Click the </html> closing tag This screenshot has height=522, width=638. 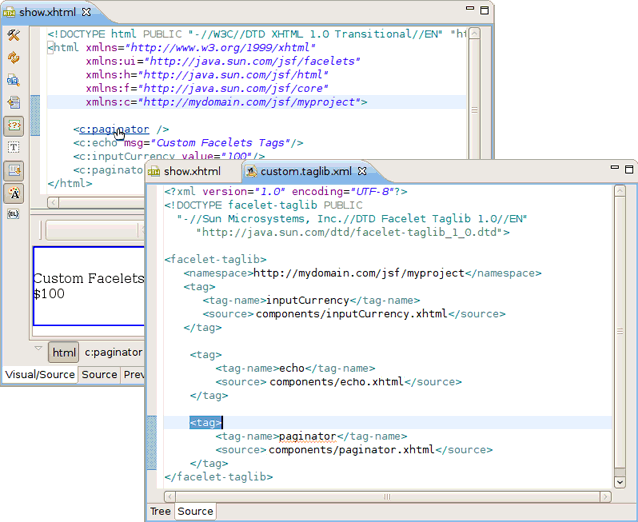tap(70, 183)
